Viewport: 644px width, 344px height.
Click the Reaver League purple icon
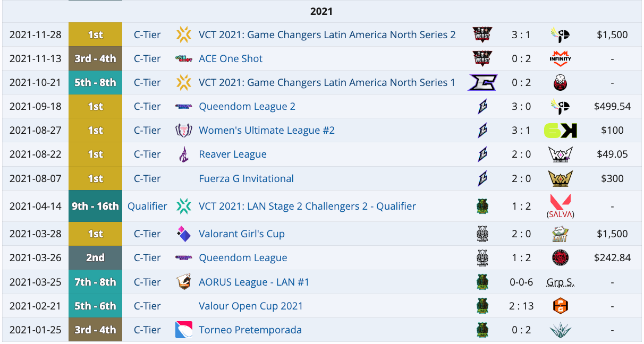pyautogui.click(x=183, y=154)
